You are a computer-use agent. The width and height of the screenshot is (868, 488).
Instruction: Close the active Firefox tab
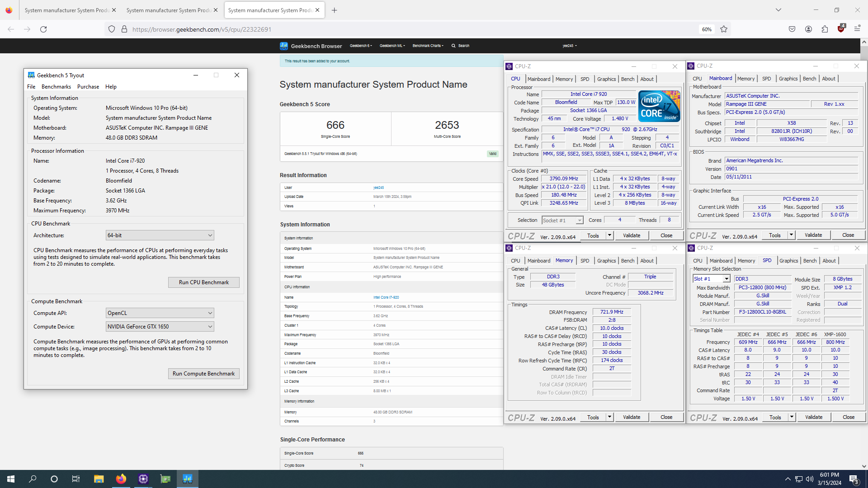[317, 10]
